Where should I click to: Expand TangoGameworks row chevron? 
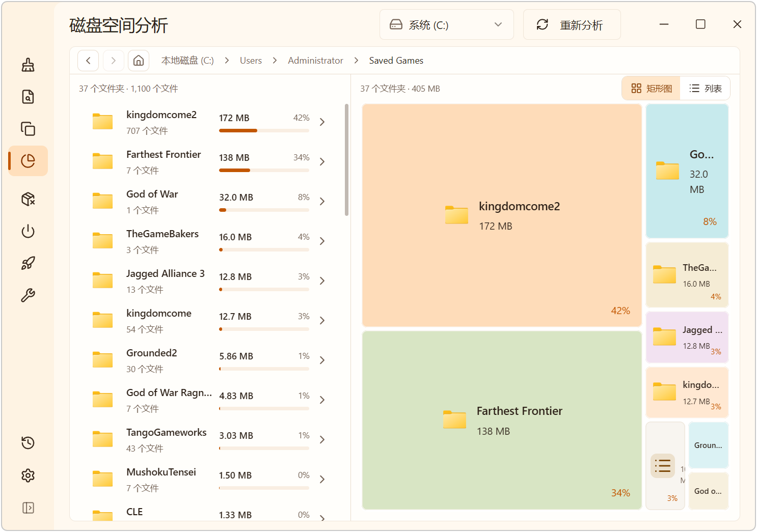pyautogui.click(x=322, y=440)
